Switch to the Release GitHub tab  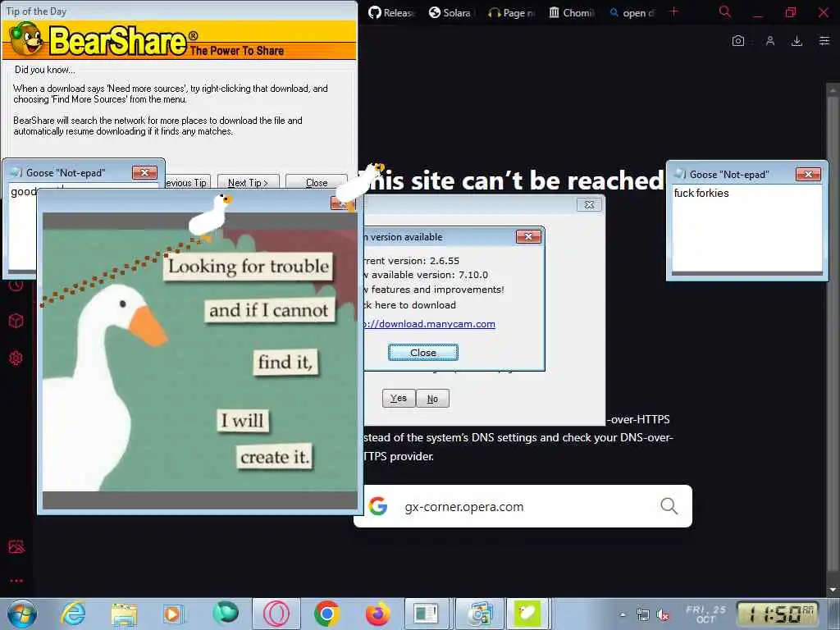[x=392, y=12]
